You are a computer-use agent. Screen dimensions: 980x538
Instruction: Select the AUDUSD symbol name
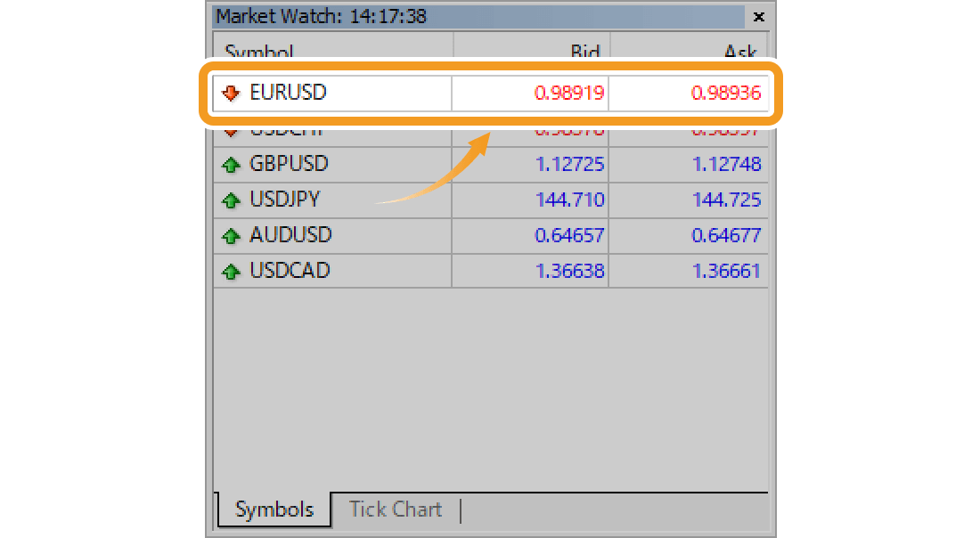pyautogui.click(x=290, y=235)
